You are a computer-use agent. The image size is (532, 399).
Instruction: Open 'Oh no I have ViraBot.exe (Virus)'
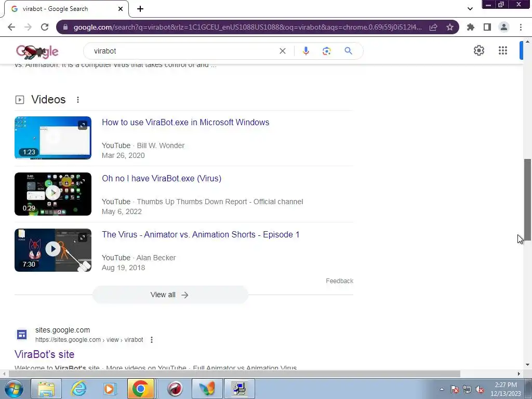162,179
